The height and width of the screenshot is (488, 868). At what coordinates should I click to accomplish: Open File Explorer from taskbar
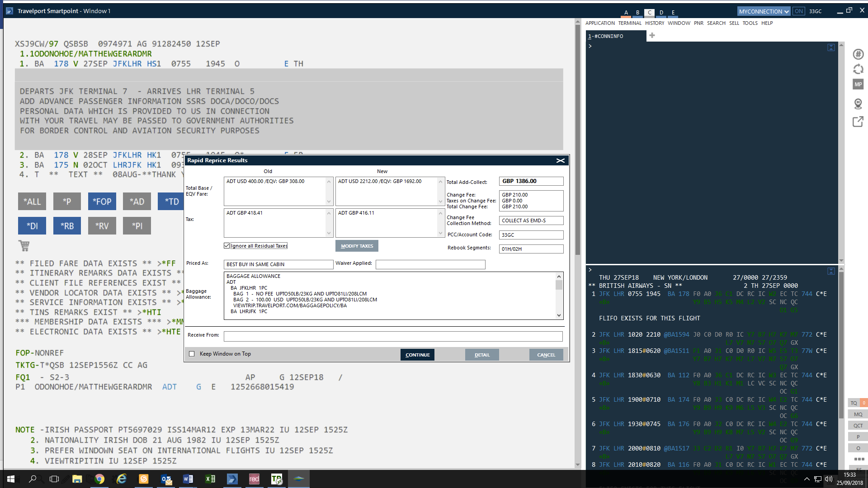[77, 479]
